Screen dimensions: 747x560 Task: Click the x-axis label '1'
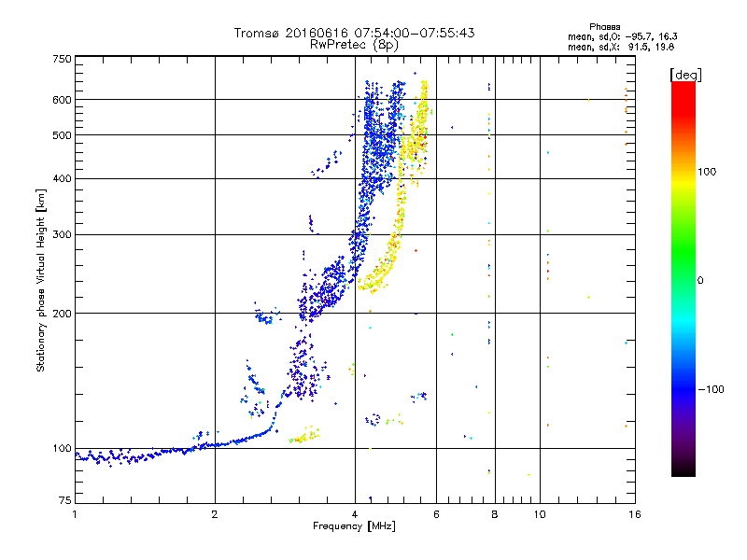pyautogui.click(x=75, y=514)
